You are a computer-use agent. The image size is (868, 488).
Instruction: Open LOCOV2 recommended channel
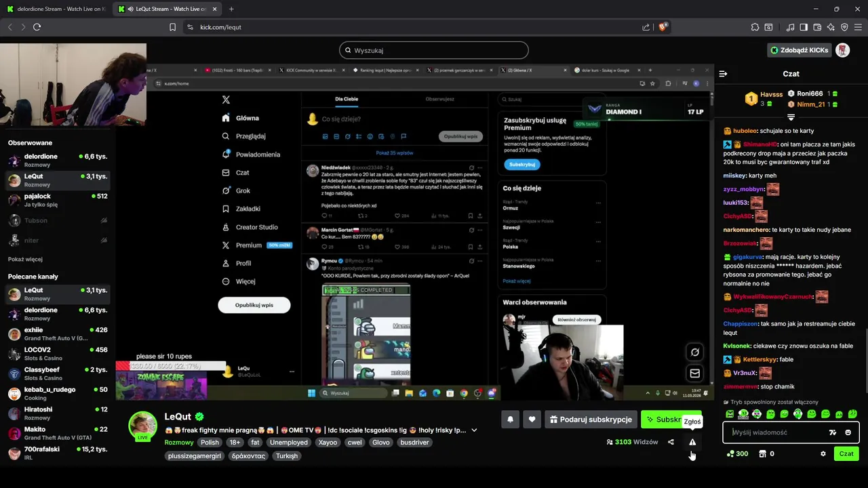(58, 354)
